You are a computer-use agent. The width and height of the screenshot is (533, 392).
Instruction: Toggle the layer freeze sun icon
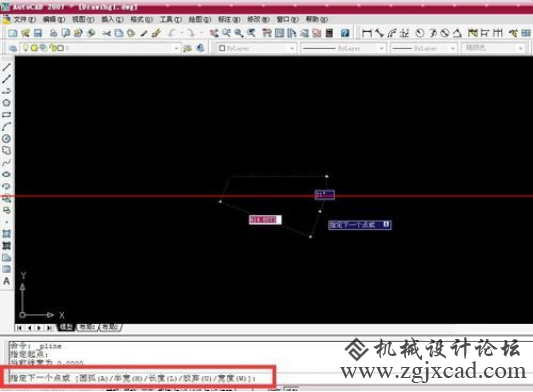[x=34, y=48]
